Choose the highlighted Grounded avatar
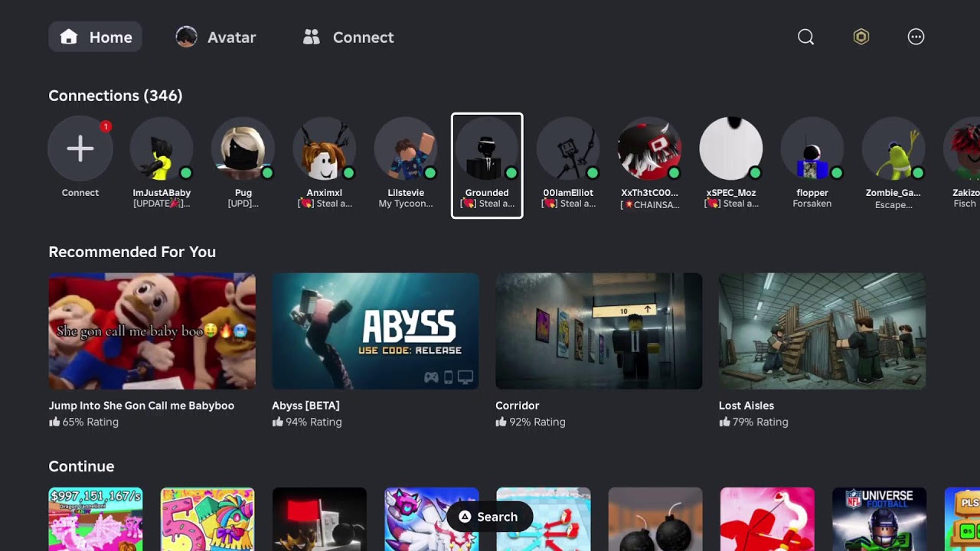 pyautogui.click(x=487, y=148)
